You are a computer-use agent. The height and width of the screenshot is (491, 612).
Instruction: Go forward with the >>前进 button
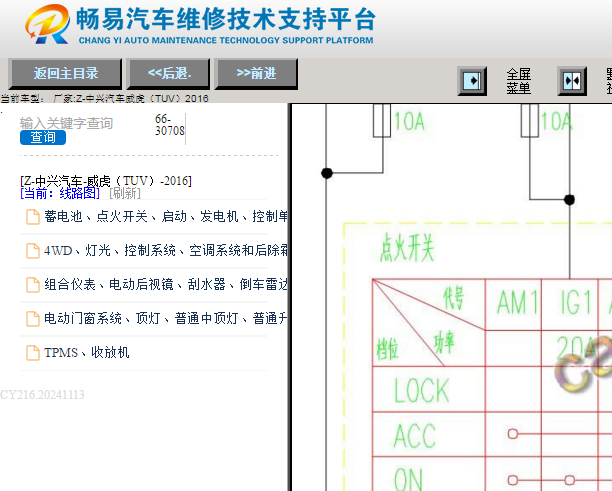coord(256,73)
